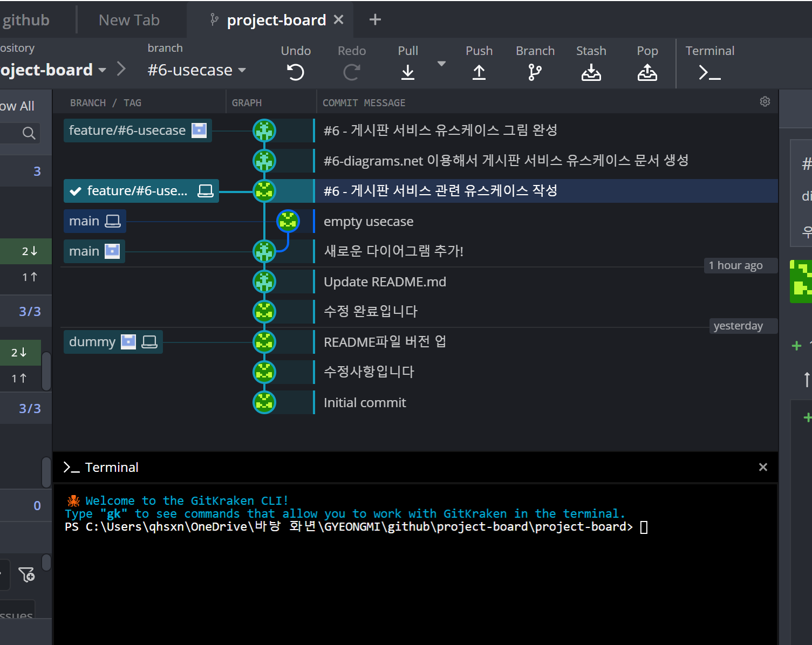The image size is (812, 645).
Task: Close the project-board tab
Action: click(x=339, y=19)
